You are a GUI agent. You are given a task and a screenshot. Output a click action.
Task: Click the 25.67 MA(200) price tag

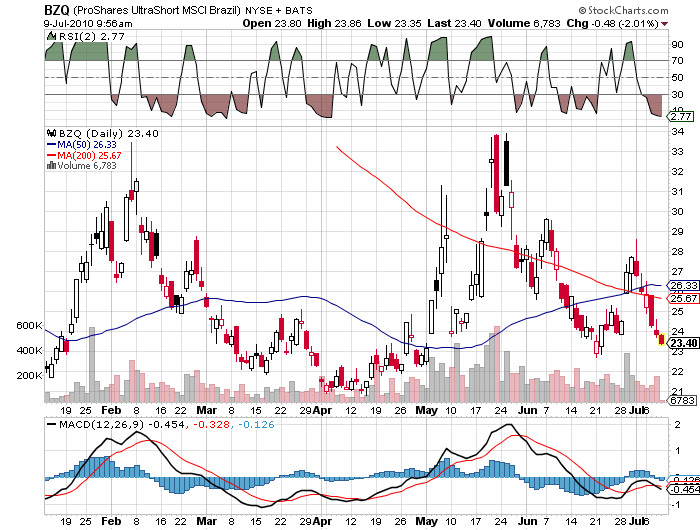click(683, 298)
